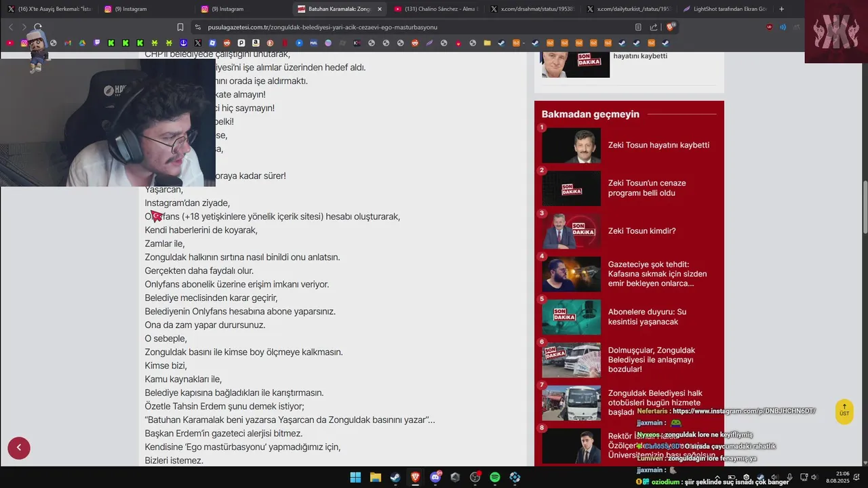Bookmark this page with the bookmark icon
868x488 pixels.
pos(180,27)
